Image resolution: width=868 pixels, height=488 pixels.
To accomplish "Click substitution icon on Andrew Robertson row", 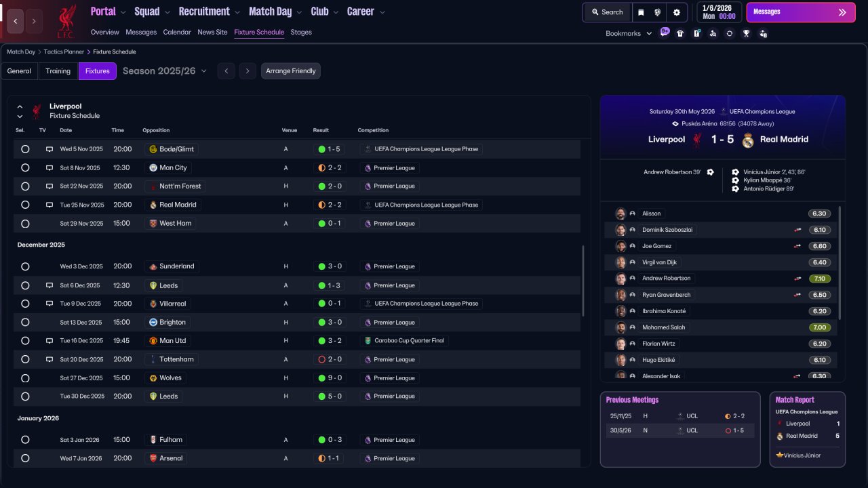I will pos(798,279).
